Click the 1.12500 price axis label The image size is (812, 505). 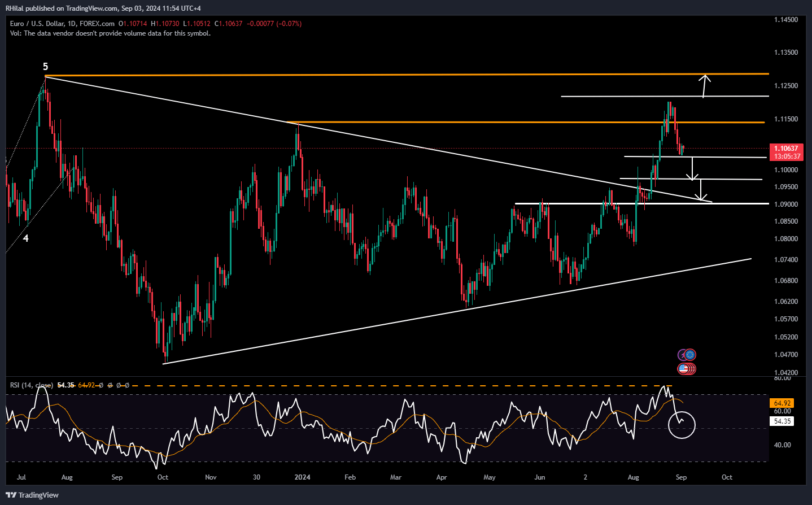click(x=786, y=86)
